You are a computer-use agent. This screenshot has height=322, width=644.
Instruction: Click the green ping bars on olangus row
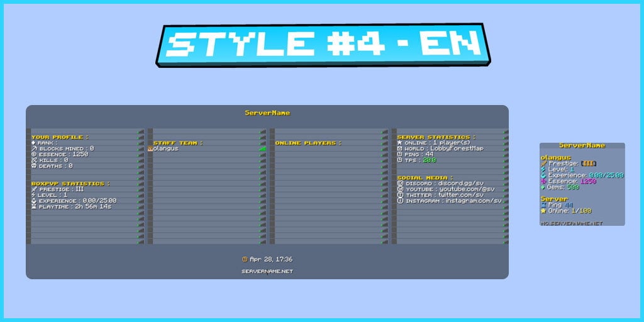tap(262, 148)
